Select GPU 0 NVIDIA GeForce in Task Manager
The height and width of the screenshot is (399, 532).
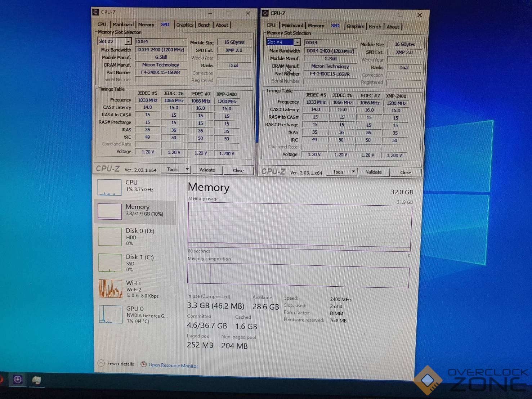135,314
